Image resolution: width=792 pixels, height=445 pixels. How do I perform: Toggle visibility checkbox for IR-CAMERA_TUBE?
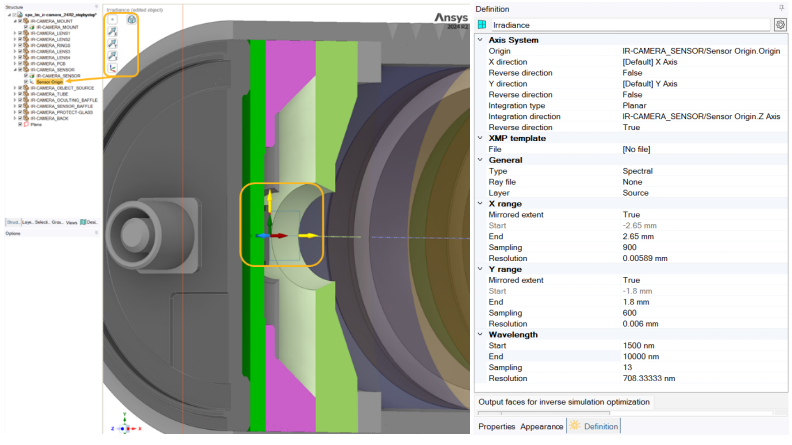[20, 94]
